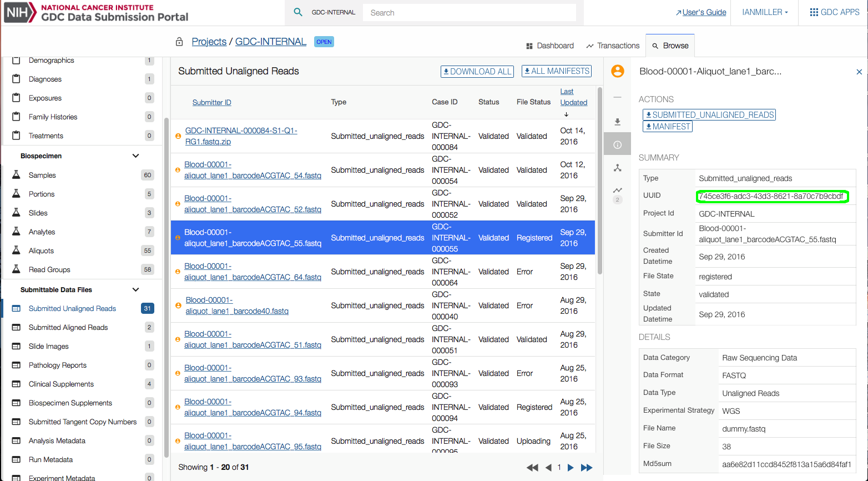Click the orange user avatar icon

click(617, 71)
